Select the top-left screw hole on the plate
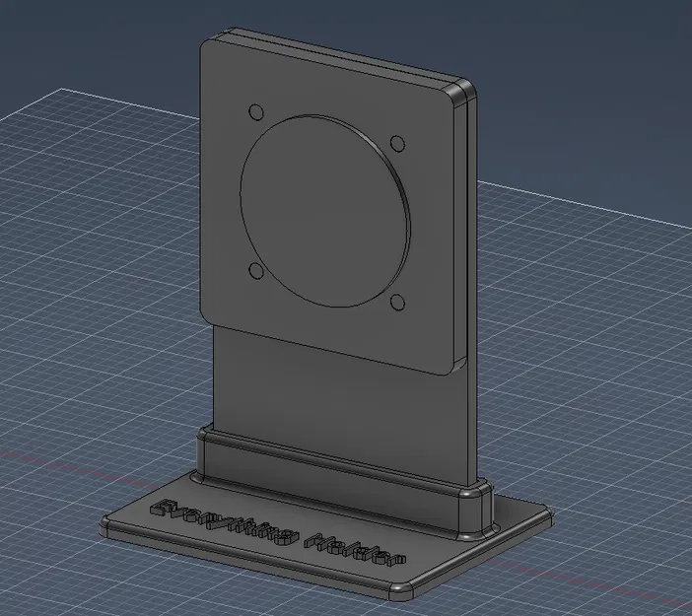The width and height of the screenshot is (692, 616). pos(256,112)
